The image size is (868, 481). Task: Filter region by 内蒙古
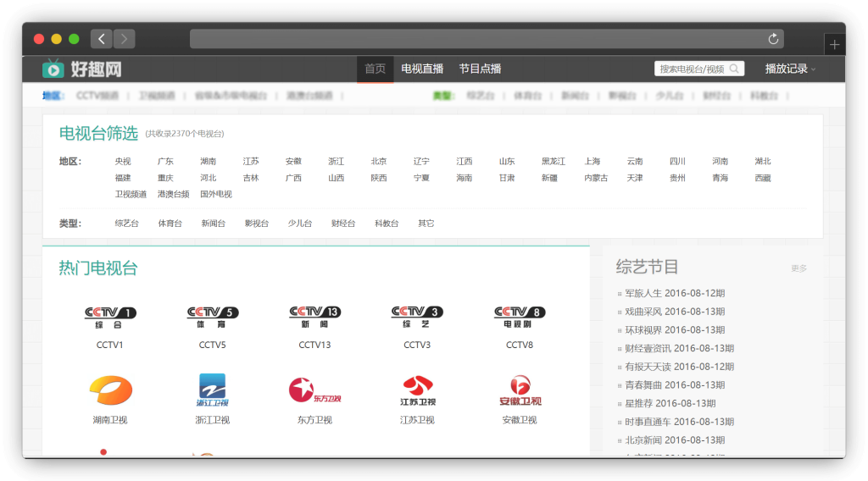tap(596, 178)
